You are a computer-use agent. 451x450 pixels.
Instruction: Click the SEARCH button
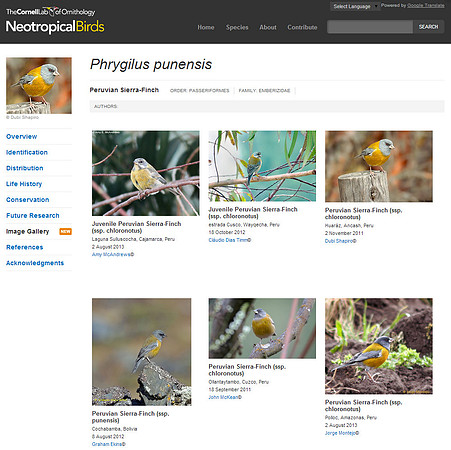(429, 27)
